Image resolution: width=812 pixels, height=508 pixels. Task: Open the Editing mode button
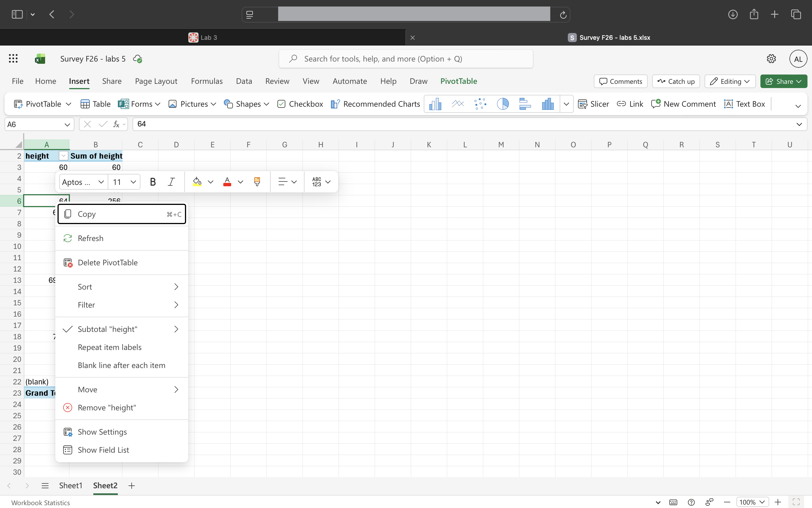(x=730, y=81)
